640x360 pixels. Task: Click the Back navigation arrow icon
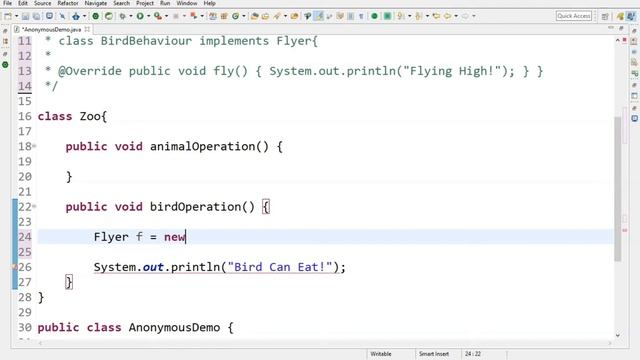point(447,16)
